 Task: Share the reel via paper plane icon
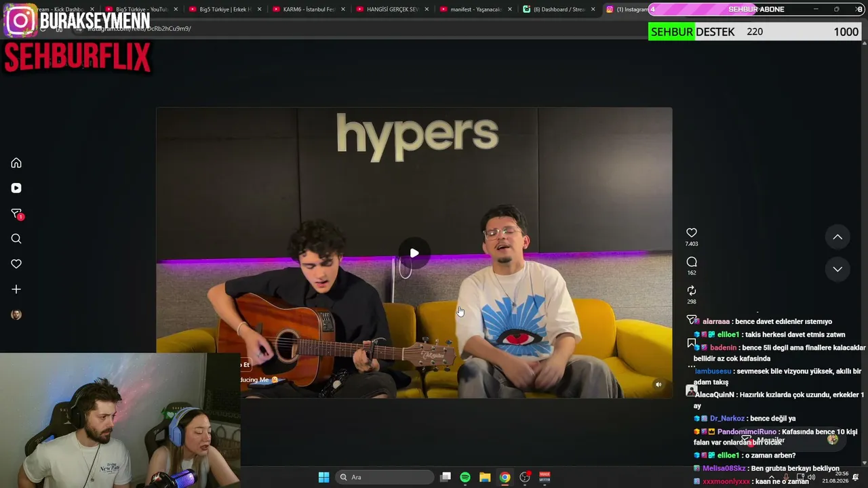(x=692, y=319)
